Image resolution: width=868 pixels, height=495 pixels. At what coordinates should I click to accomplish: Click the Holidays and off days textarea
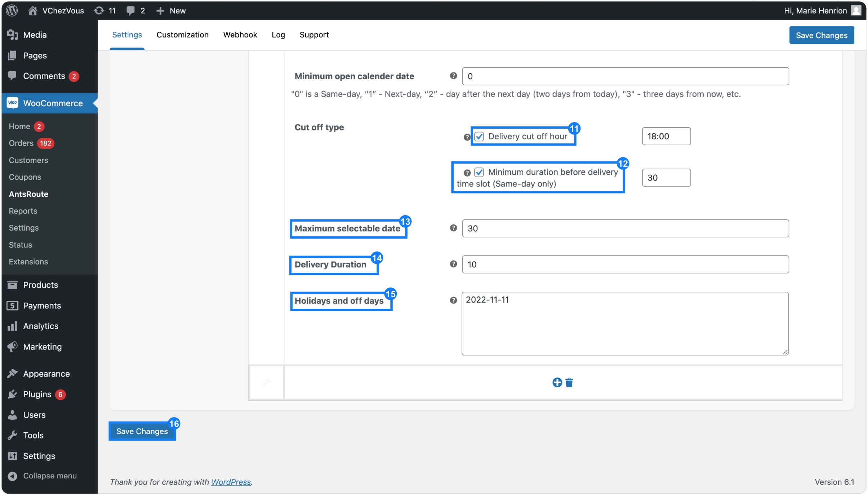(x=625, y=324)
